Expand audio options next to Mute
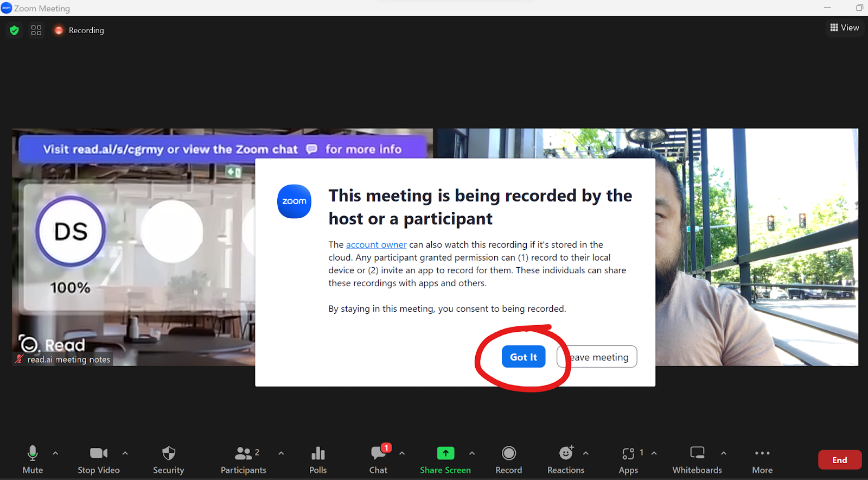The image size is (868, 480). pyautogui.click(x=55, y=453)
